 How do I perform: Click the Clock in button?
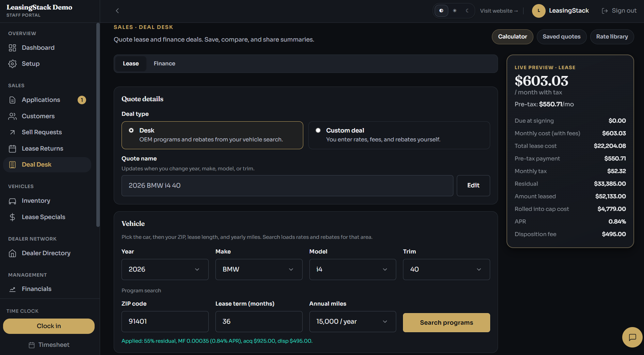pos(49,326)
